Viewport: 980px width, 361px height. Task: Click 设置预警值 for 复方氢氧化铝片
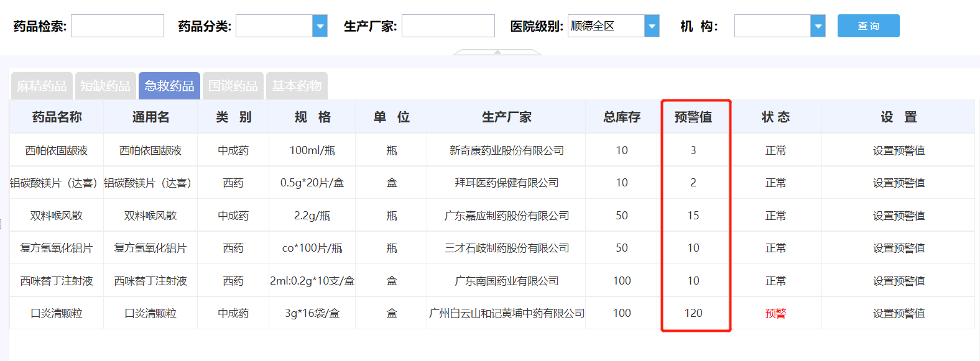point(899,248)
